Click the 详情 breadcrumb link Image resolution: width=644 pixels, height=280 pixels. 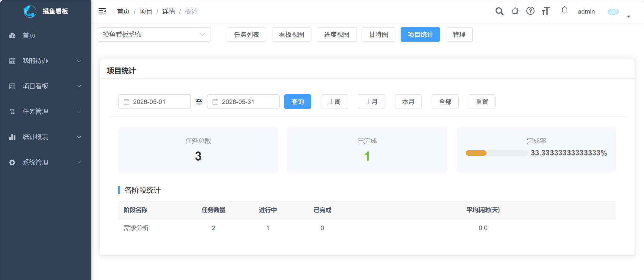pyautogui.click(x=168, y=11)
